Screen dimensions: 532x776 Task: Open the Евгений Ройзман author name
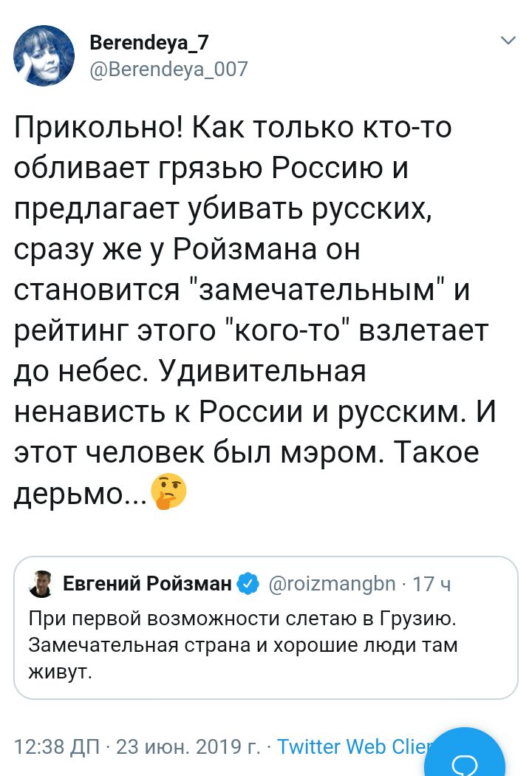pyautogui.click(x=147, y=584)
